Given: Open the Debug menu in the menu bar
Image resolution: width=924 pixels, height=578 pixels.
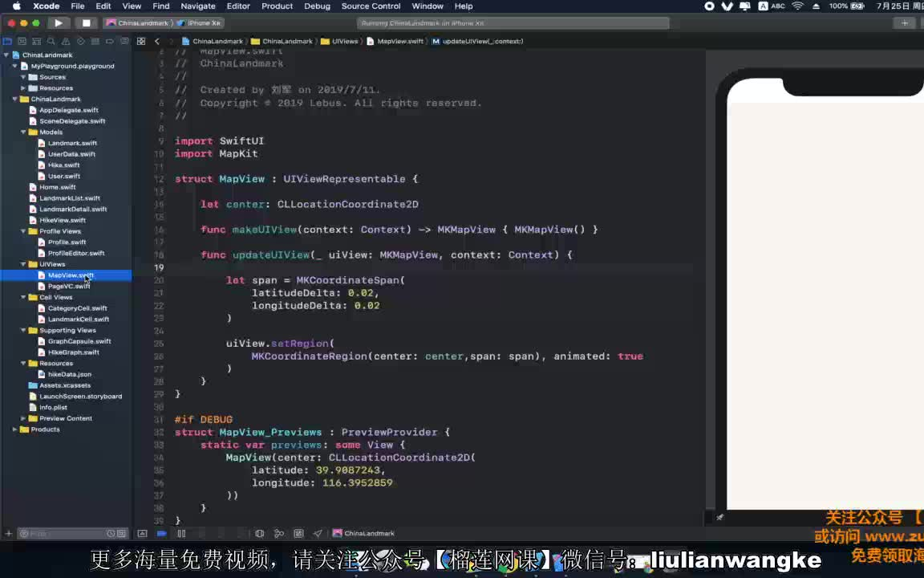Looking at the screenshot, I should click(x=317, y=6).
